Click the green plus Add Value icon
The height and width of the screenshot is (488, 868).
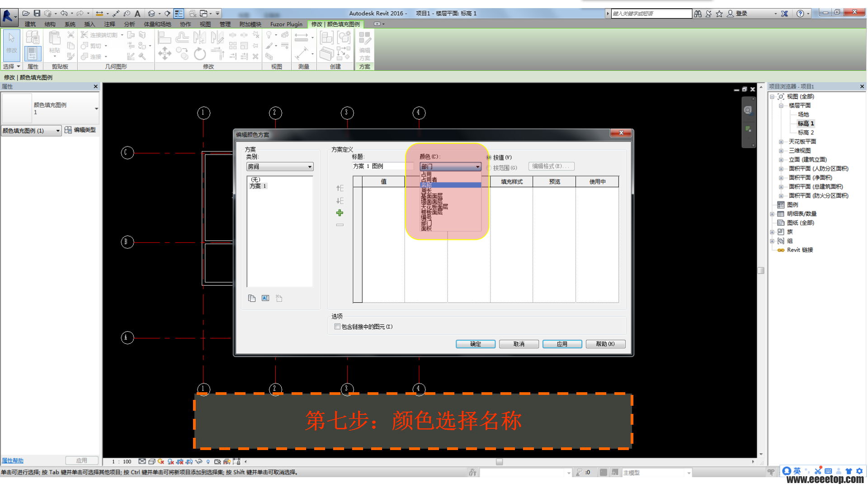[x=340, y=213]
